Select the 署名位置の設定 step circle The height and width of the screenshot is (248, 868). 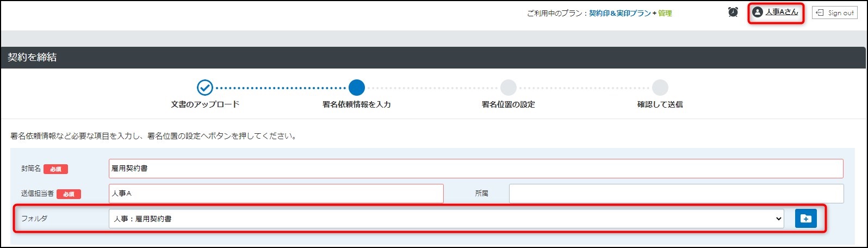[509, 87]
